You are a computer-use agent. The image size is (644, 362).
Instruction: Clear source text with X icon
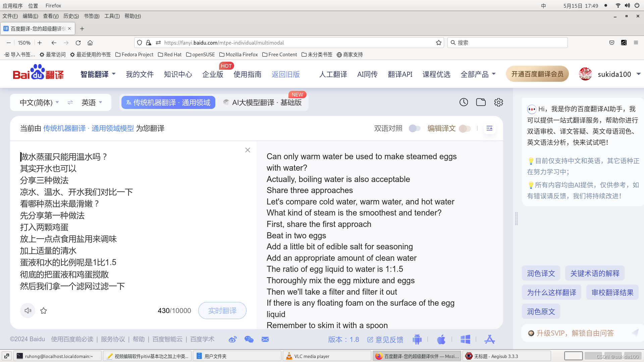click(x=248, y=150)
